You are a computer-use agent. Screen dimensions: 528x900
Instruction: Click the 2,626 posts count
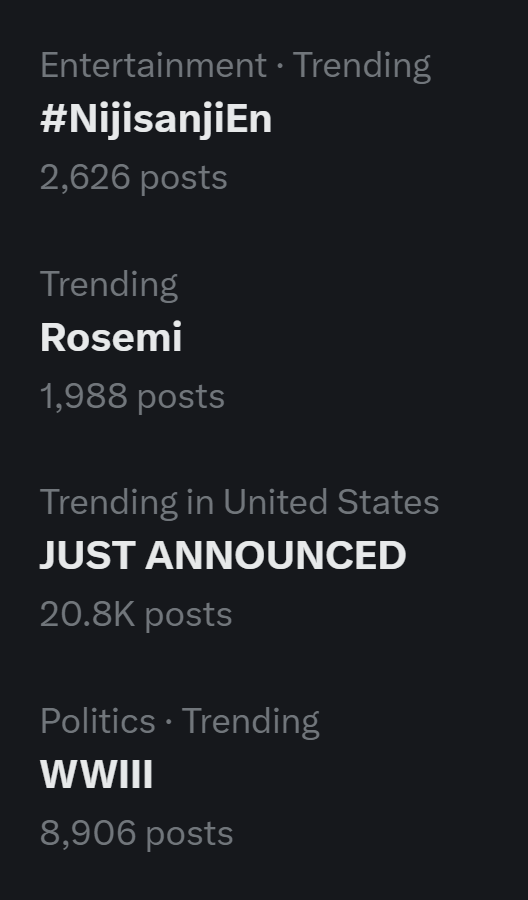click(x=134, y=177)
